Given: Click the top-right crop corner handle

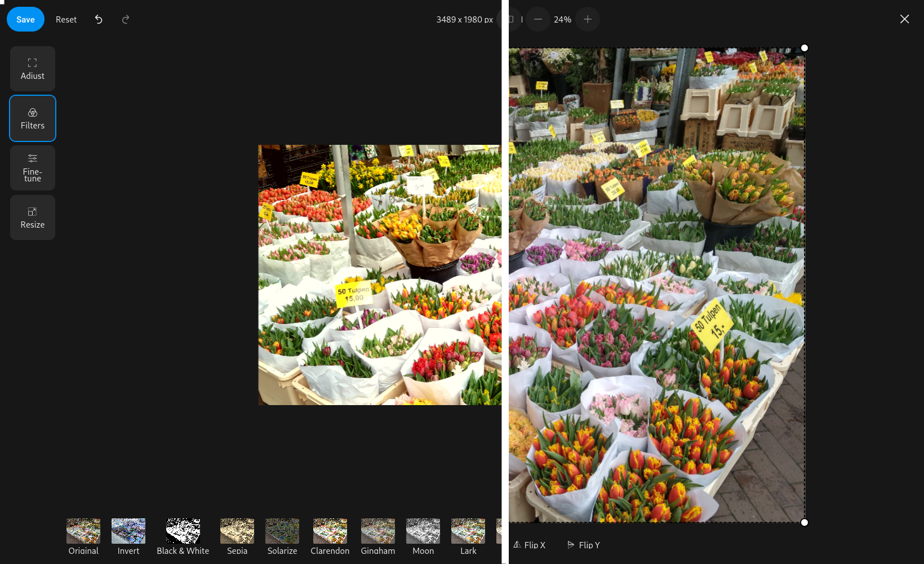Looking at the screenshot, I should [805, 48].
